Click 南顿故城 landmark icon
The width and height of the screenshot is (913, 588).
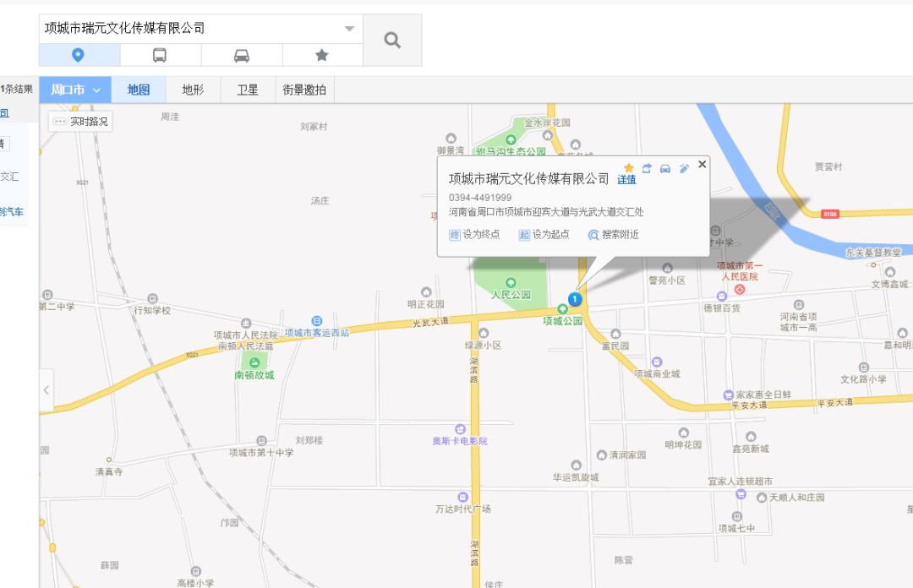pyautogui.click(x=254, y=362)
